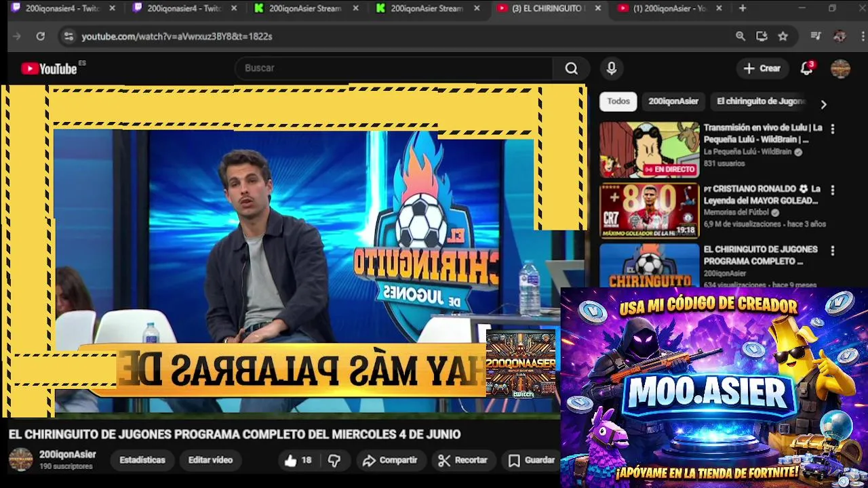The image size is (868, 488).
Task: Close the (3) EL CHIRINGUITO tab
Action: coord(597,8)
